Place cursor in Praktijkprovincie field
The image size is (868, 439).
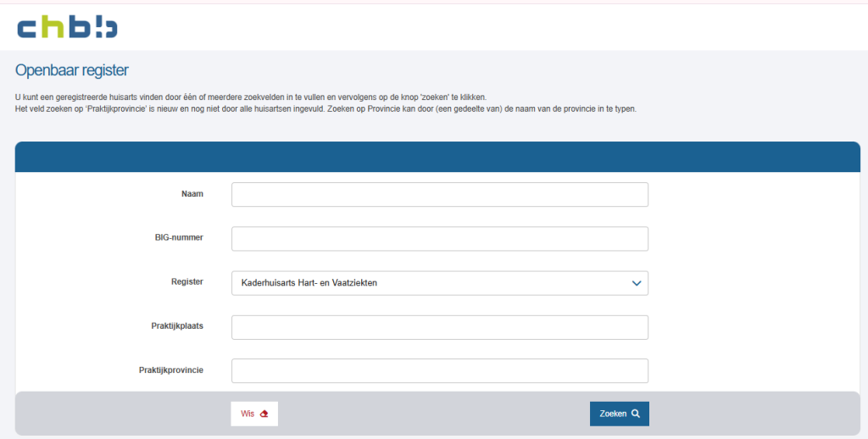tap(439, 371)
